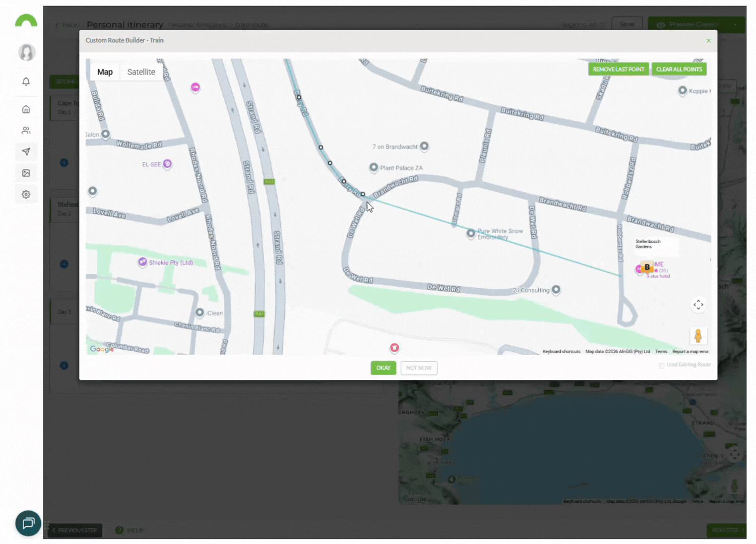Click the route point nearest the cursor
The image size is (756, 544).
[363, 194]
